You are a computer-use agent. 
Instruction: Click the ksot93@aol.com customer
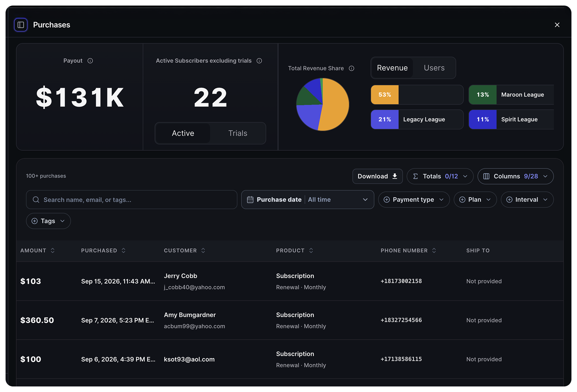(189, 359)
